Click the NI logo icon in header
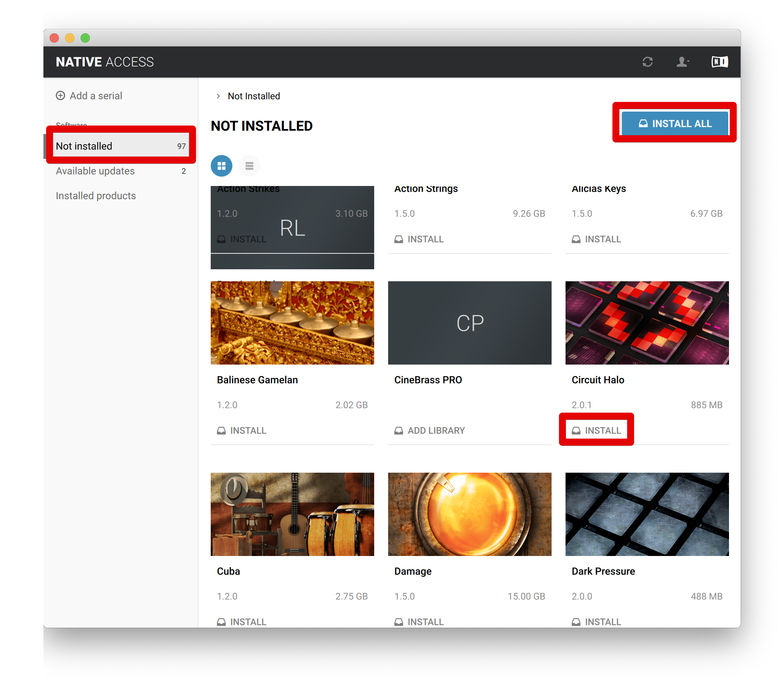Viewport: 784px width, 685px height. click(x=720, y=62)
